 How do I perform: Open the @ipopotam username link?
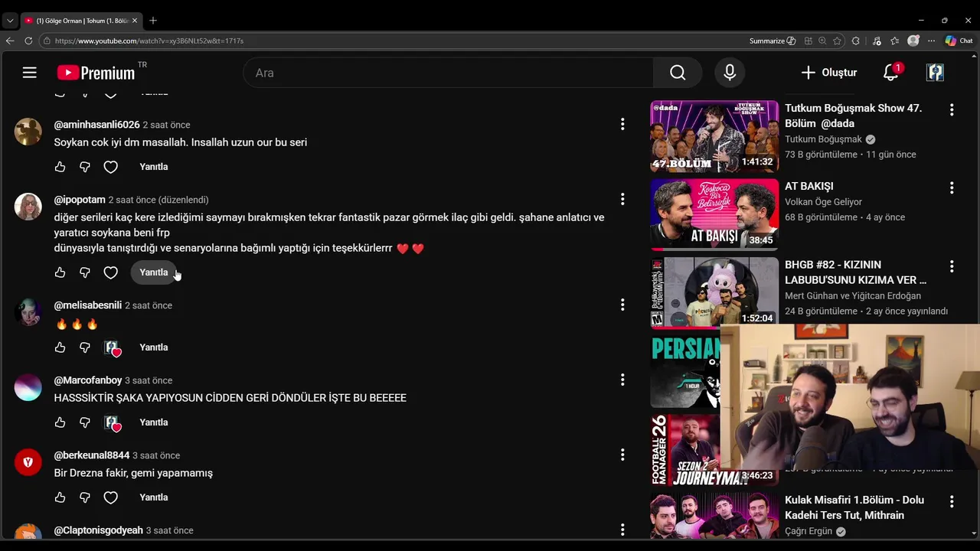point(80,200)
